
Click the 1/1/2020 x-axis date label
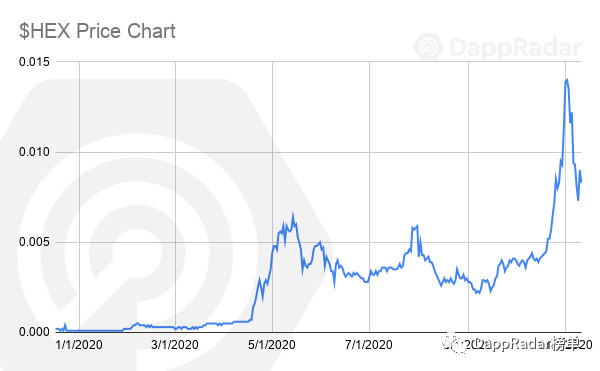click(79, 345)
